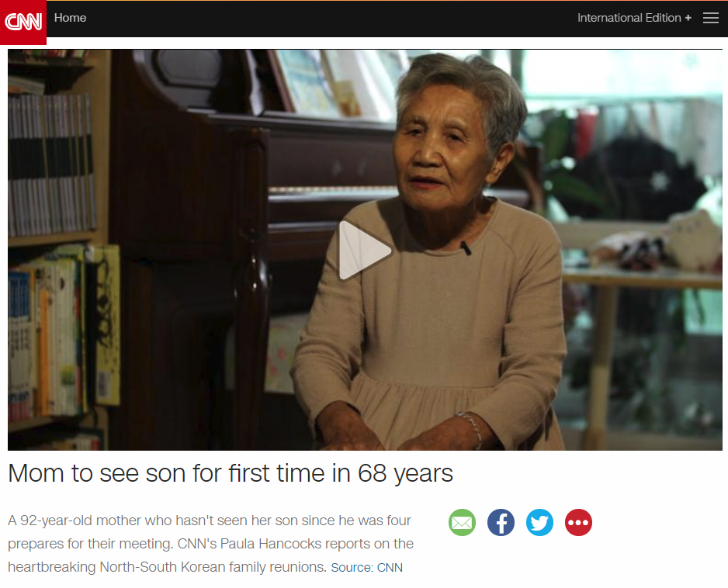Share the story via the email envelope icon

tap(462, 523)
